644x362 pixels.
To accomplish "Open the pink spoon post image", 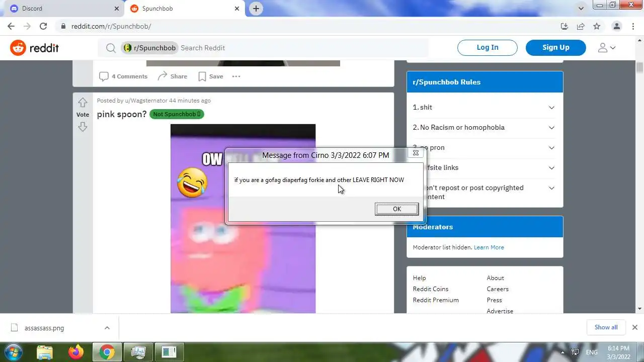I will point(243,218).
